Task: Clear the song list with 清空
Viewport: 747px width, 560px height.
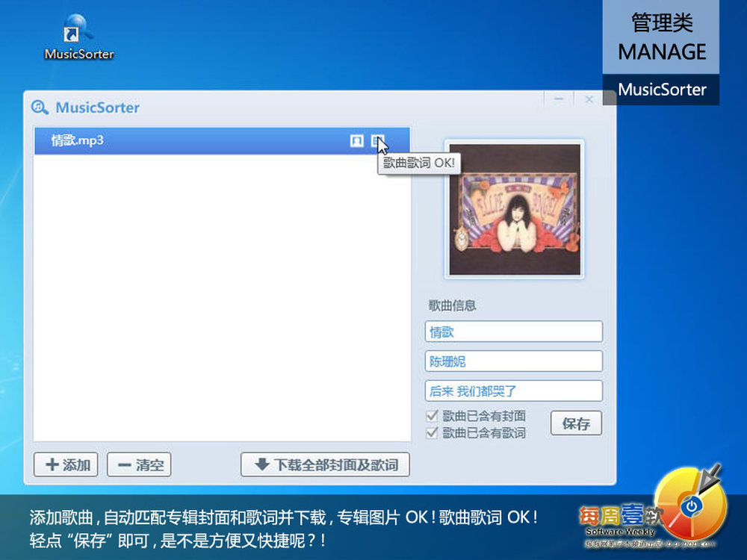Action: tap(139, 464)
